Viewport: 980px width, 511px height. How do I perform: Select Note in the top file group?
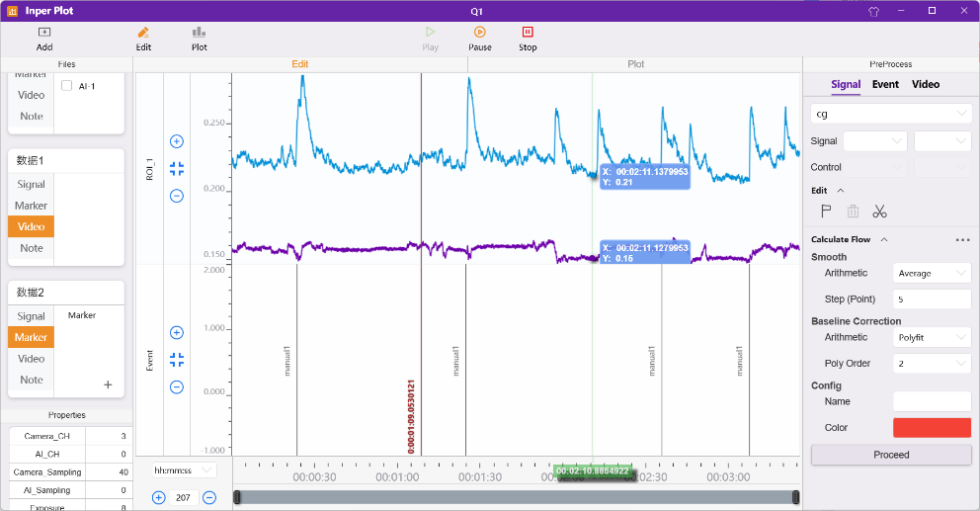pos(32,117)
